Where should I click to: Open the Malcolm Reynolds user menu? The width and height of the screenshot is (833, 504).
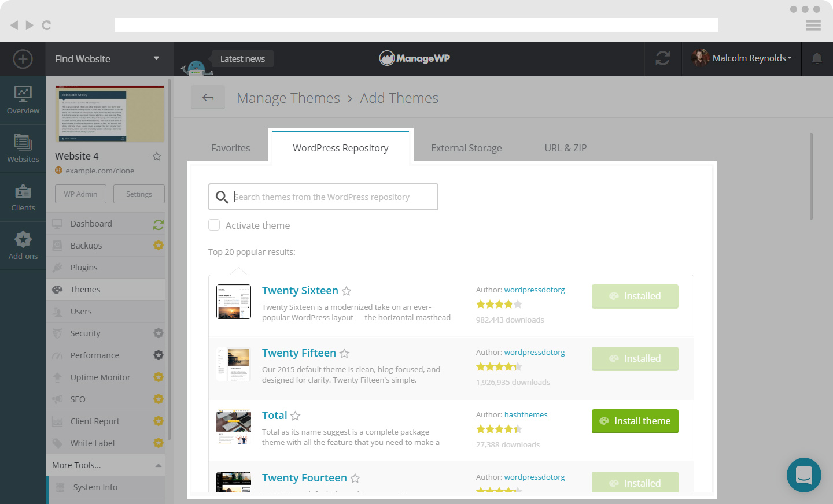(742, 58)
